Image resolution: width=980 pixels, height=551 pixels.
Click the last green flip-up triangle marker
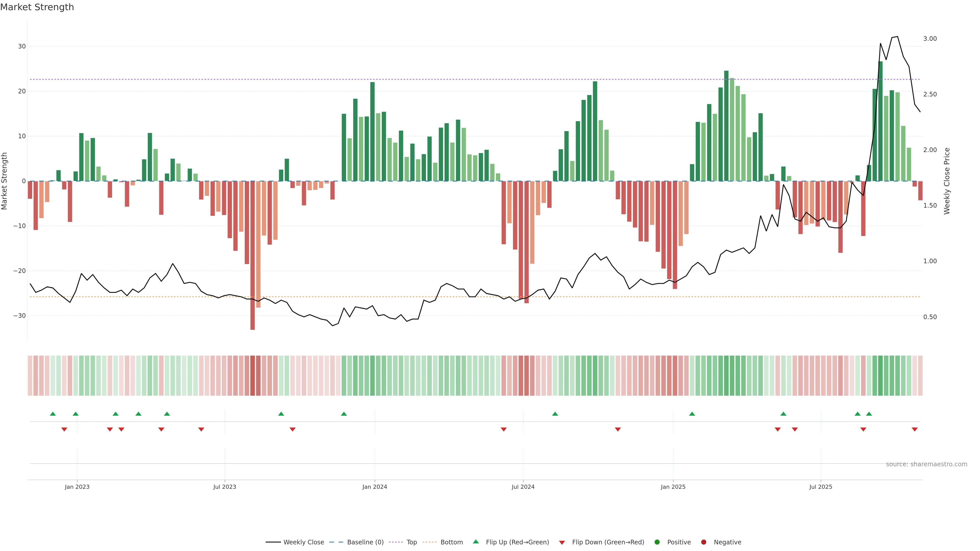tap(869, 414)
